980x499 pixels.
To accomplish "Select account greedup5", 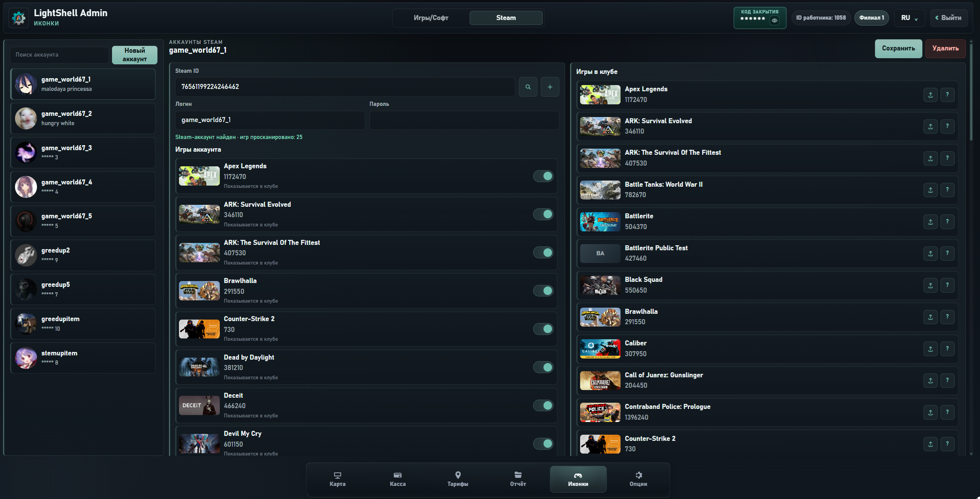I will (83, 289).
